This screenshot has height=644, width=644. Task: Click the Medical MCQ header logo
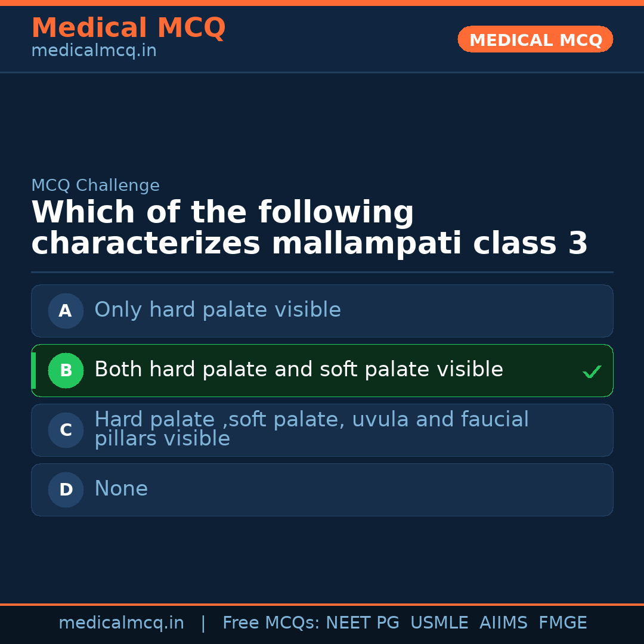(x=128, y=28)
